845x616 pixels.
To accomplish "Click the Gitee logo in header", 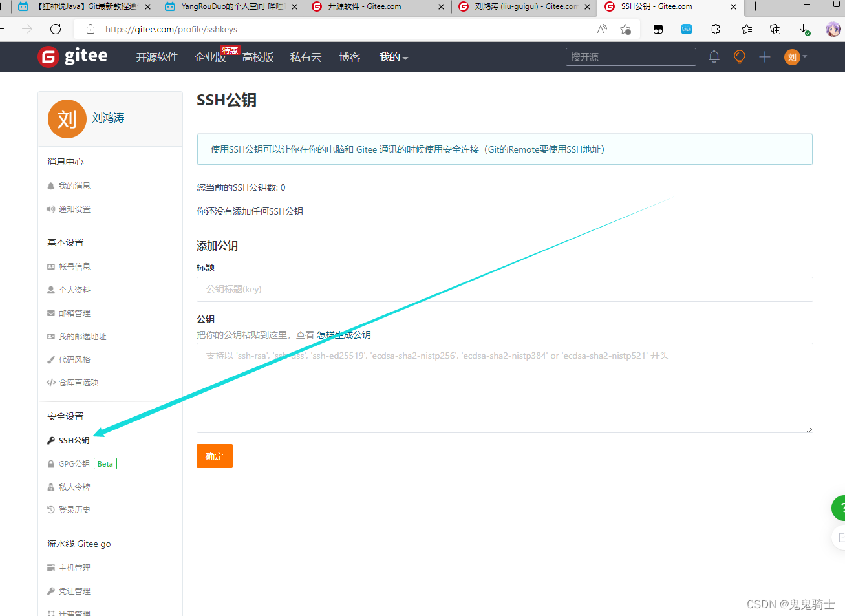I will (72, 57).
